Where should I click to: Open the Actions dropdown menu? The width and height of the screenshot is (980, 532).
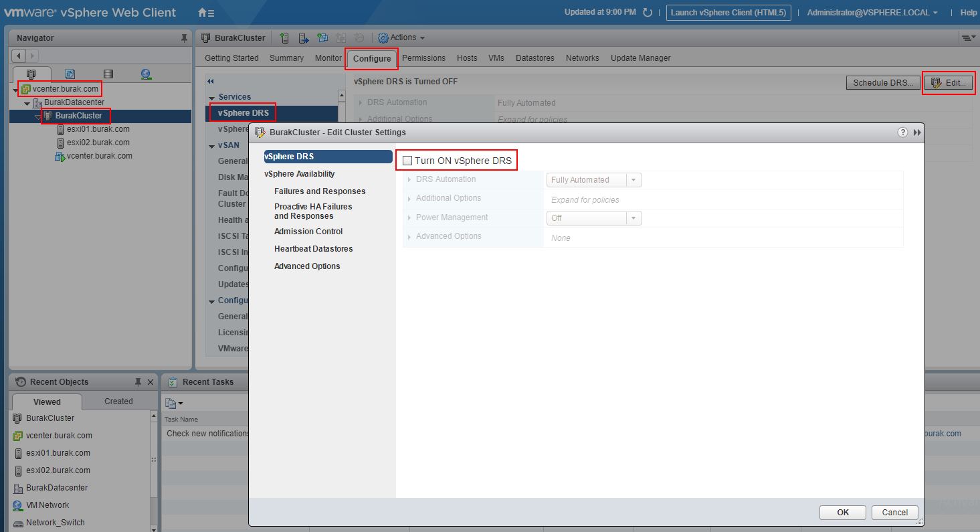401,38
